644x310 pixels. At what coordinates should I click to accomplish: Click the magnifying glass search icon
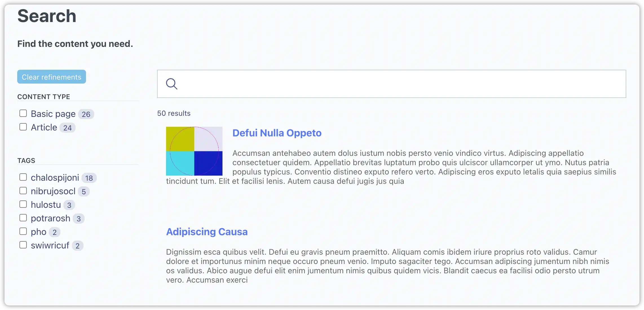[x=172, y=84]
